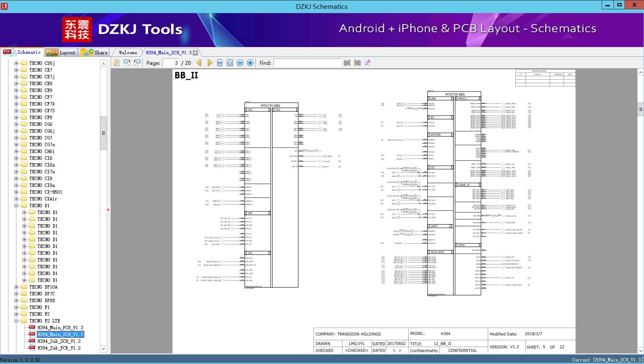The height and width of the screenshot is (364, 644).
Task: Click the status text 'Current [H394_Main_SCH_V1.3]'
Action: 608,360
